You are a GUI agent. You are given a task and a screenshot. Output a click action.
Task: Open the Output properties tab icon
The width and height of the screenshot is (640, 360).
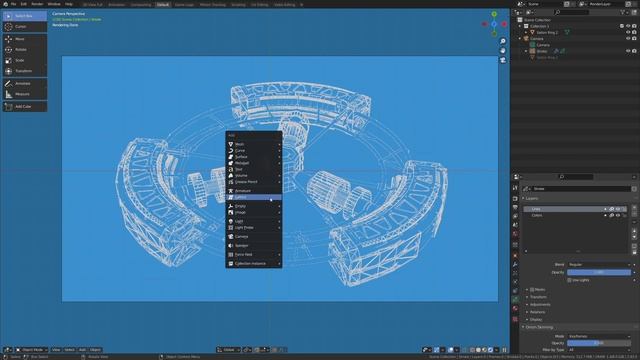coord(515,207)
